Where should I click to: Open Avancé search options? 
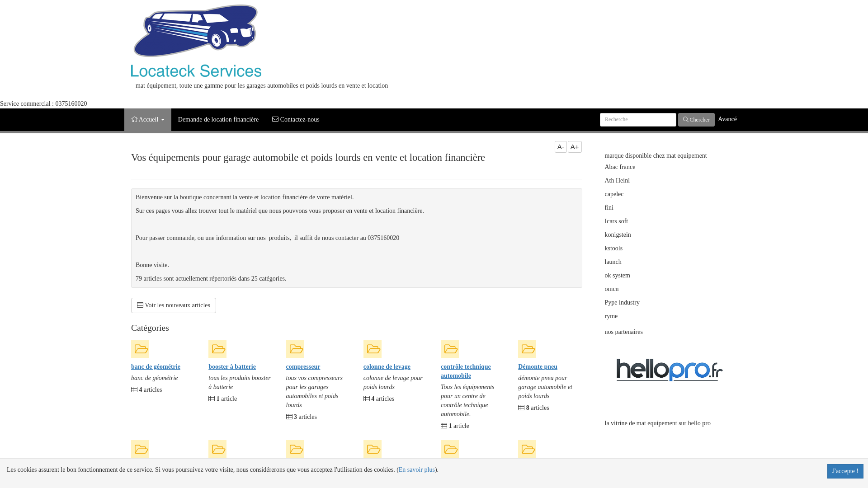click(727, 119)
